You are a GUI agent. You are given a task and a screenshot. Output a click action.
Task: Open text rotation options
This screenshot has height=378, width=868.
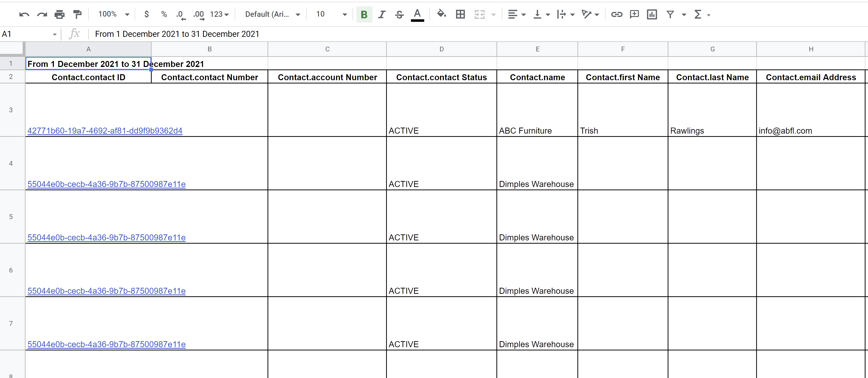tap(590, 15)
